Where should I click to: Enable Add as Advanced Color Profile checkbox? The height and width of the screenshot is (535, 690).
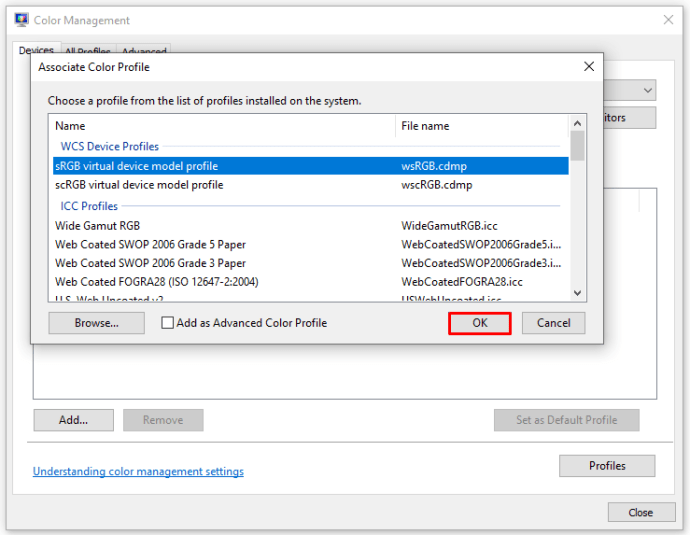[x=168, y=323]
